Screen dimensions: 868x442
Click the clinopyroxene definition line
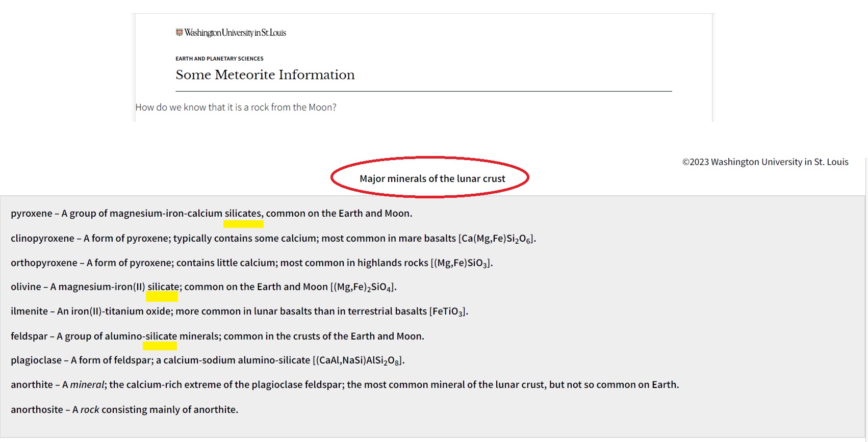[273, 239]
